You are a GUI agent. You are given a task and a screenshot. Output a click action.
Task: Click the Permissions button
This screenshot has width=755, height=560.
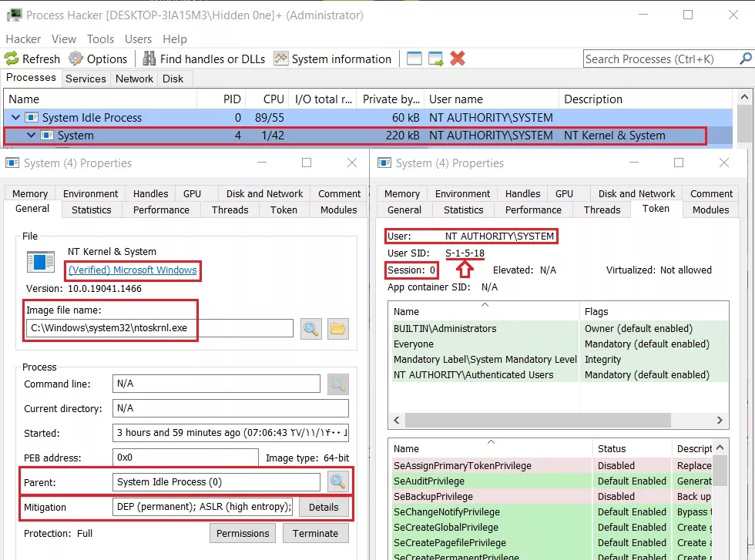[243, 534]
